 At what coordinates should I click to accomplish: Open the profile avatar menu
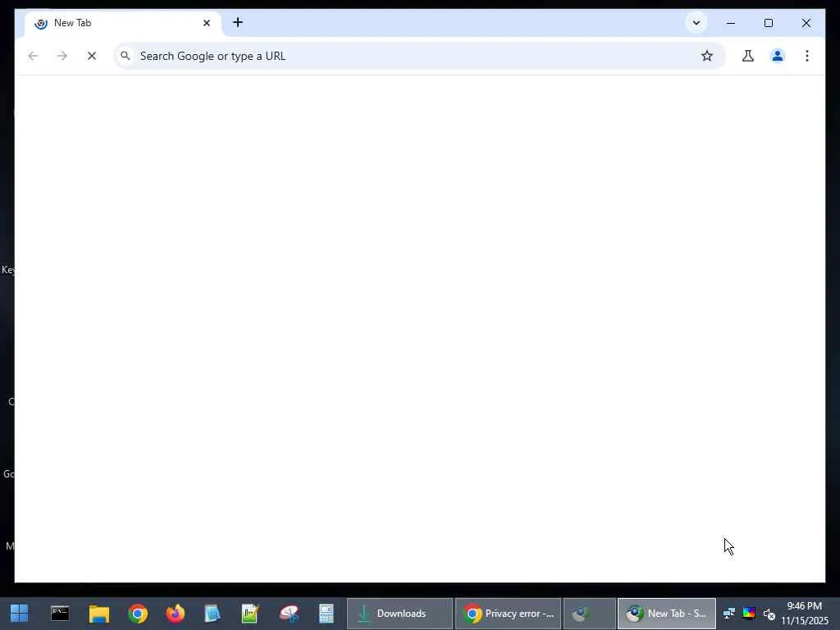coord(778,56)
